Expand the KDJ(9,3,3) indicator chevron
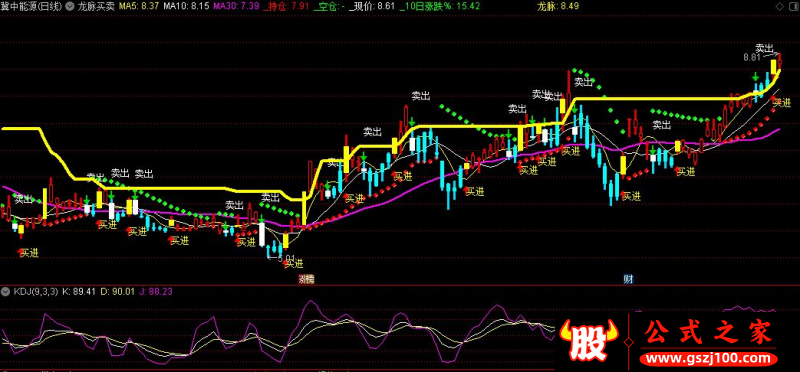This screenshot has height=372, width=800. click(x=6, y=292)
